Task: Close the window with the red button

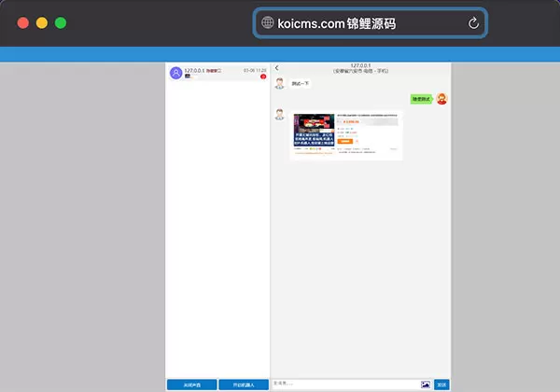Action: click(x=23, y=22)
